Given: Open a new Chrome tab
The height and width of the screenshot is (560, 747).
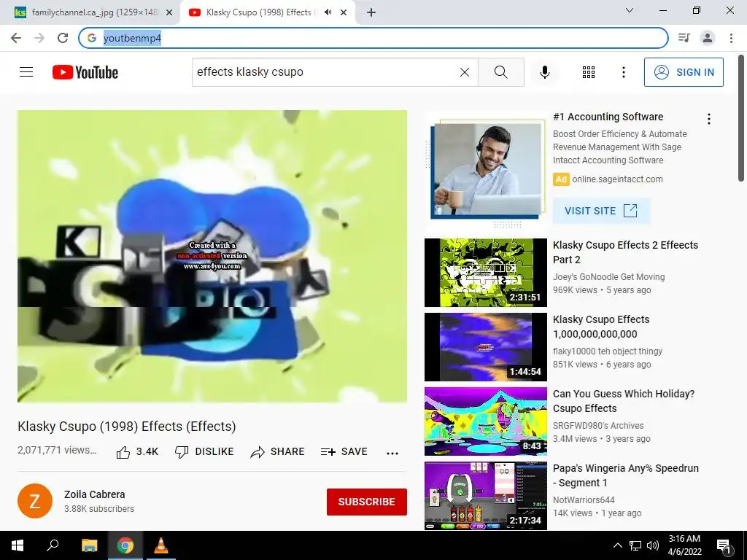Looking at the screenshot, I should [x=371, y=12].
